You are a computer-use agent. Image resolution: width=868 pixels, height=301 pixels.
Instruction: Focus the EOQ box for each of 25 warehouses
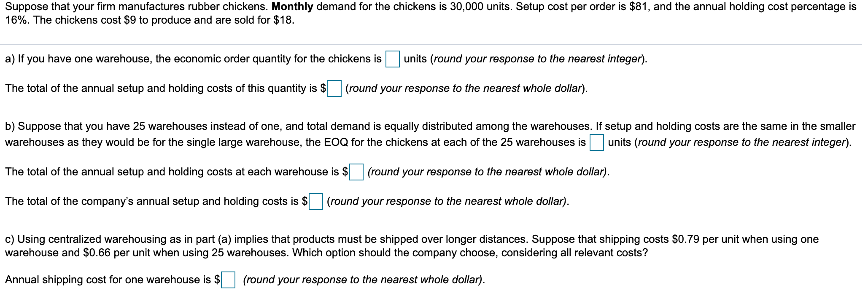pos(596,142)
